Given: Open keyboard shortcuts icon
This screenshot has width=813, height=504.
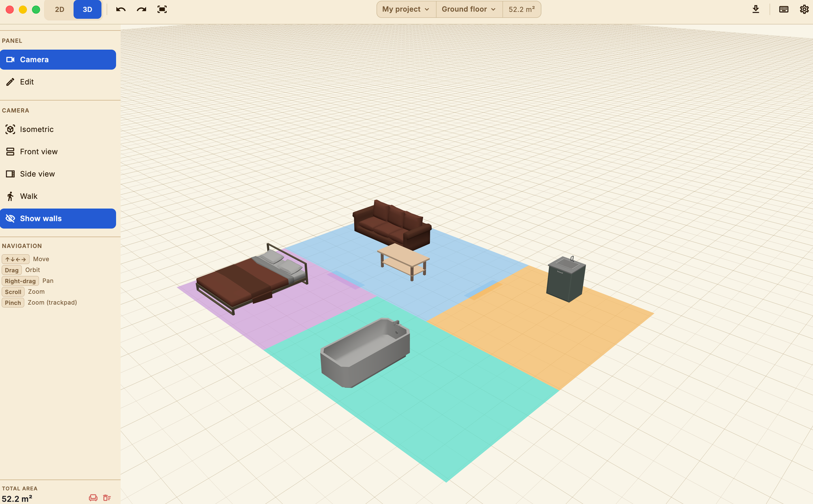Looking at the screenshot, I should coord(784,9).
